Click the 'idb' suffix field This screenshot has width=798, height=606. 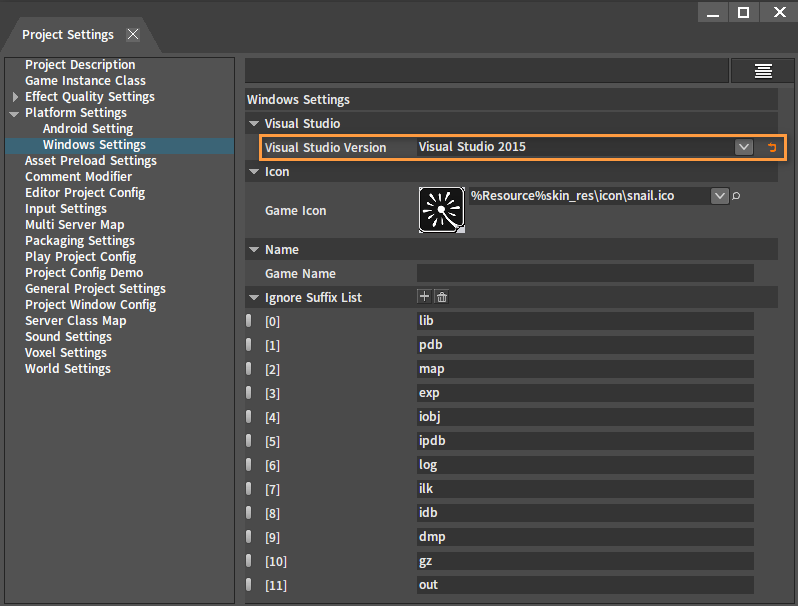(585, 513)
